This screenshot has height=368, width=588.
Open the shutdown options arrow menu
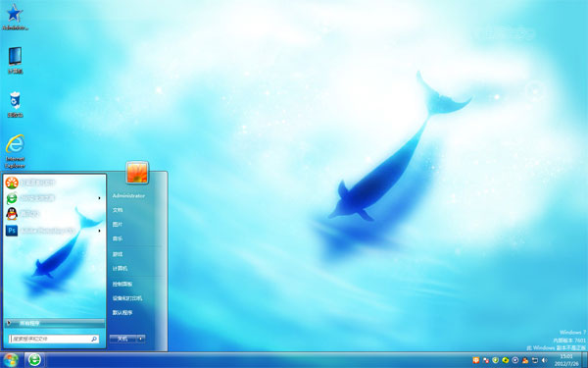coord(141,339)
